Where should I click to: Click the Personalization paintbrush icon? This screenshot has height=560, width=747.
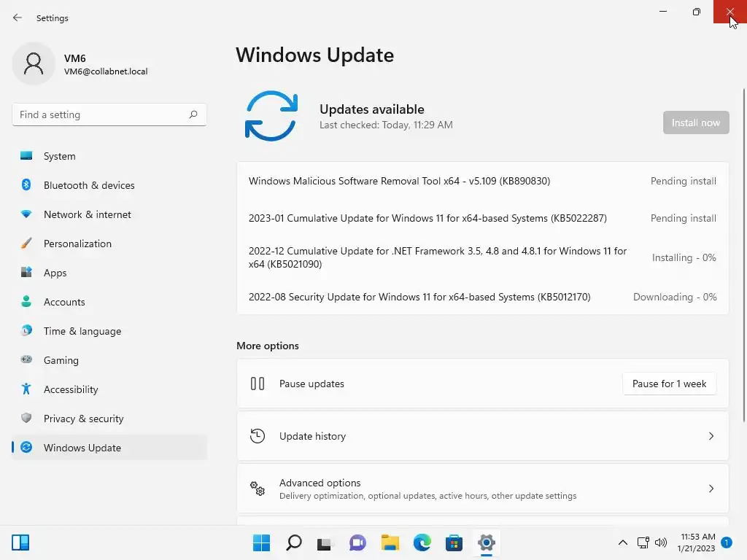pyautogui.click(x=26, y=244)
